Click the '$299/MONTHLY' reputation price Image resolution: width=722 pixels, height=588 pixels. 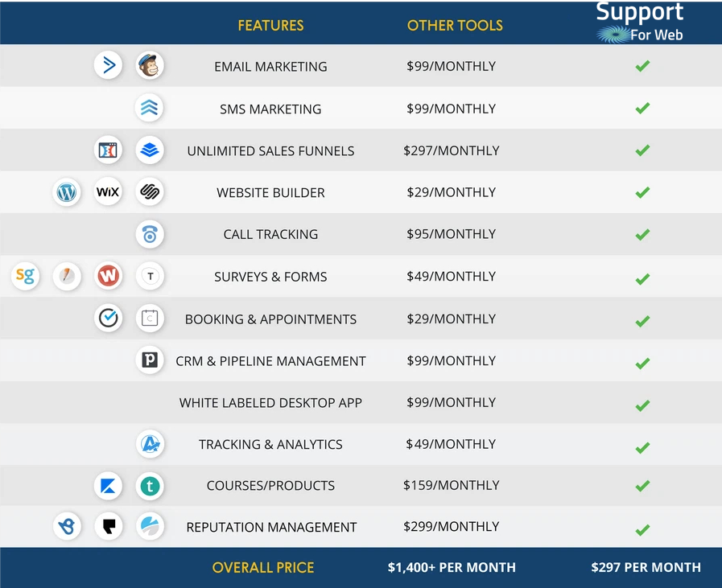tap(452, 526)
